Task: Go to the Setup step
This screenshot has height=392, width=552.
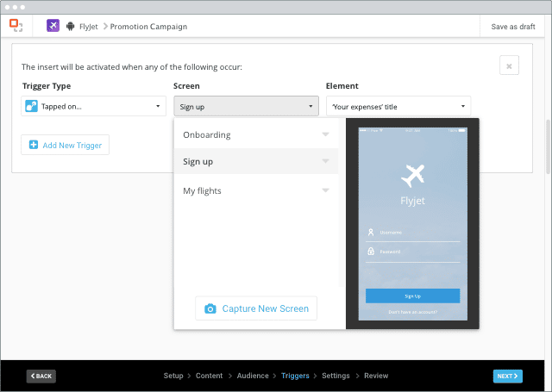Action: 173,376
